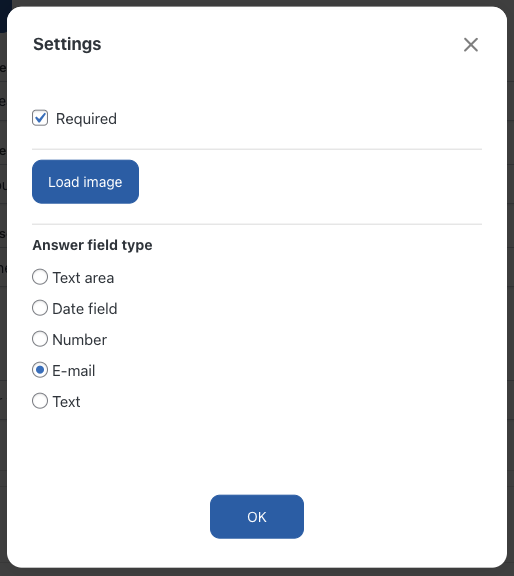This screenshot has height=576, width=514.
Task: Pick the Number radio button
Action: (40, 339)
